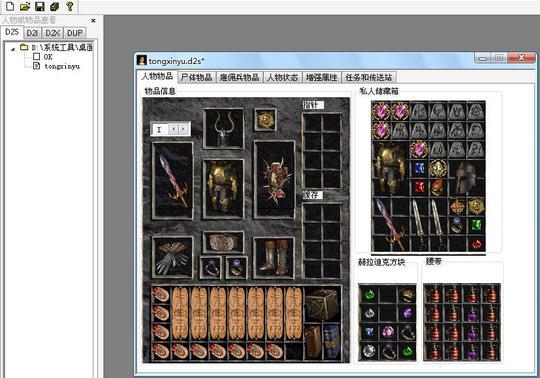540x378 pixels.
Task: Select the equipped gold amulet
Action: [x=265, y=119]
